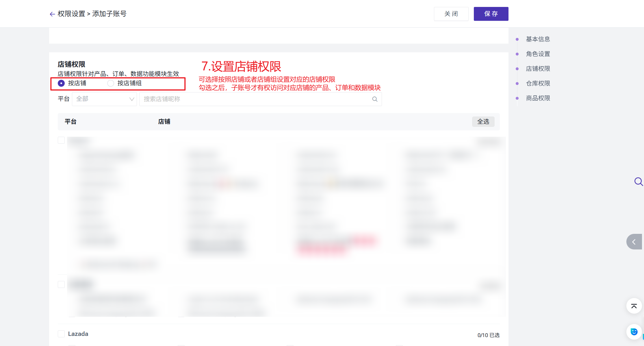
Task: Check the first blurred platform checkbox
Action: (x=61, y=140)
